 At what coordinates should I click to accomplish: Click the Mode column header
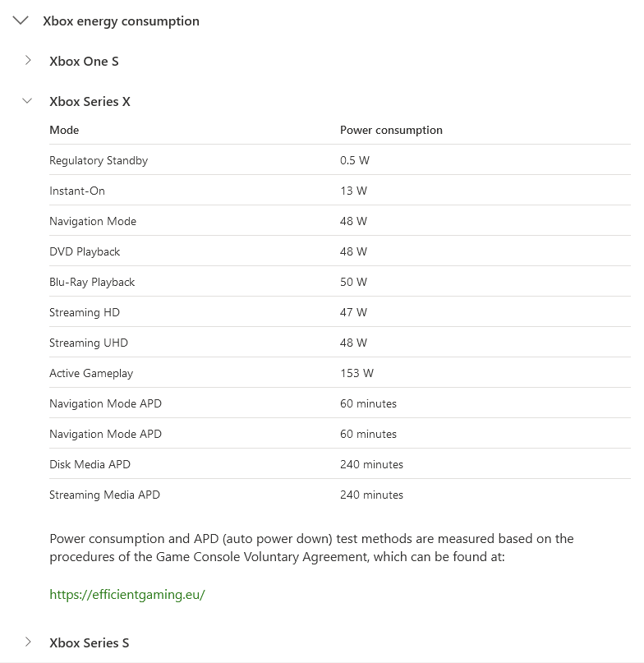(64, 131)
